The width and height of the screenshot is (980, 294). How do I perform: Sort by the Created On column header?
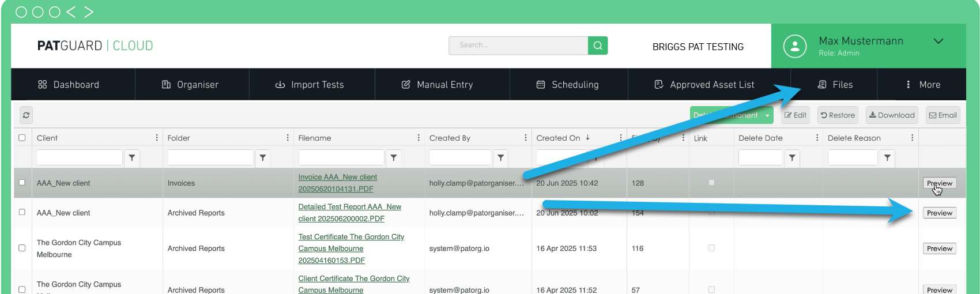tap(558, 138)
